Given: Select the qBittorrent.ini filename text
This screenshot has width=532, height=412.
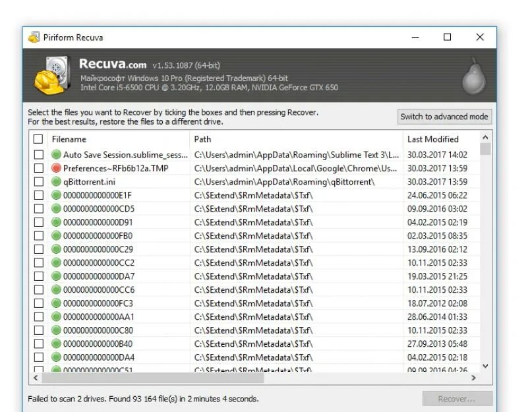Looking at the screenshot, I should [89, 182].
